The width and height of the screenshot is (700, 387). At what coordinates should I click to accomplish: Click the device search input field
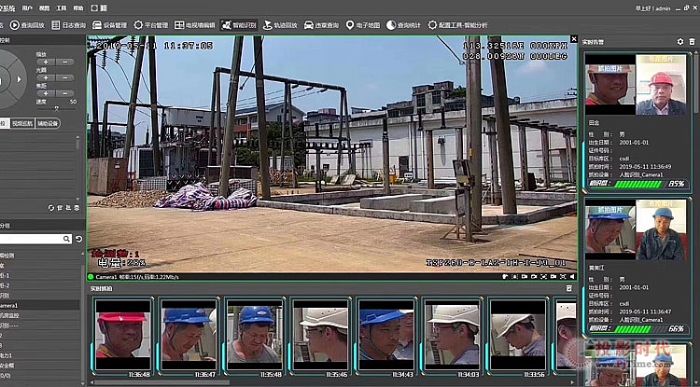point(31,239)
